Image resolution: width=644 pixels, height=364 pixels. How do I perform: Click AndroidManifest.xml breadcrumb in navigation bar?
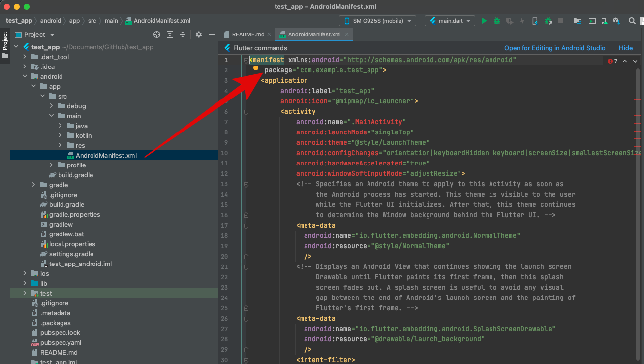(x=158, y=21)
